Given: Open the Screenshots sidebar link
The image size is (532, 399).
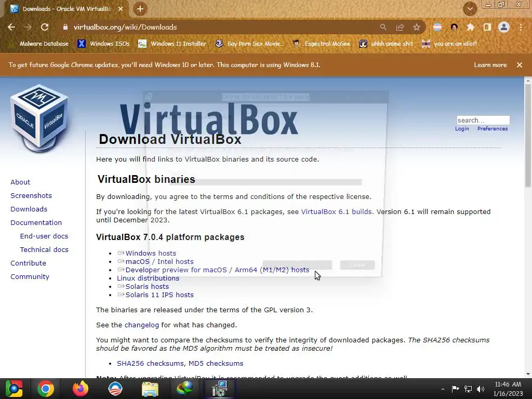Looking at the screenshot, I should [31, 196].
